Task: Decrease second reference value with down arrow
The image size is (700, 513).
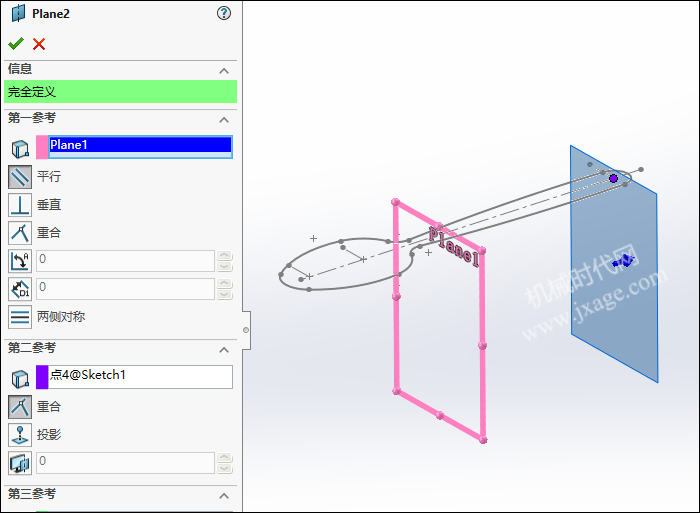Action: pos(225,468)
